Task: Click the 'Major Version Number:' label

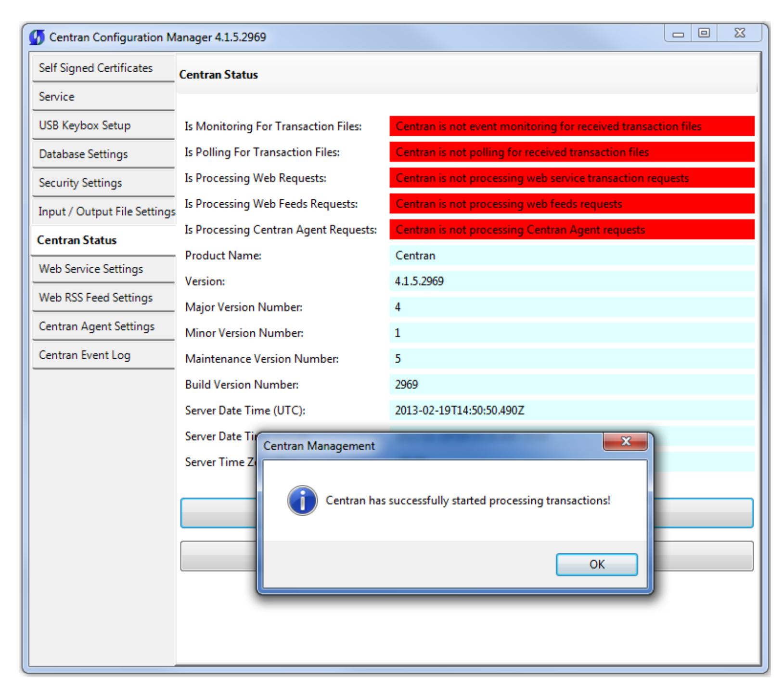Action: [244, 307]
